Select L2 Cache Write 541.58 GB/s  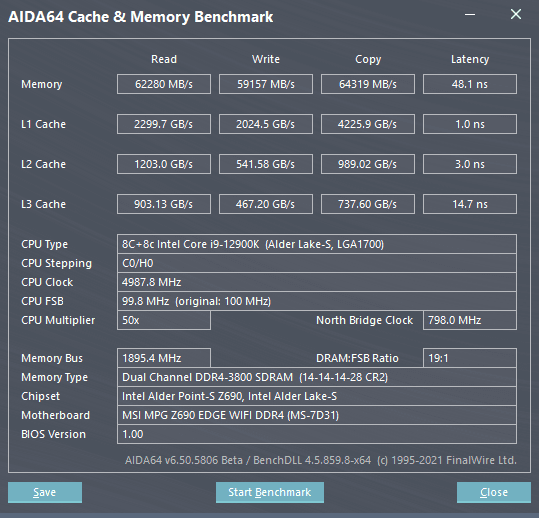(266, 164)
